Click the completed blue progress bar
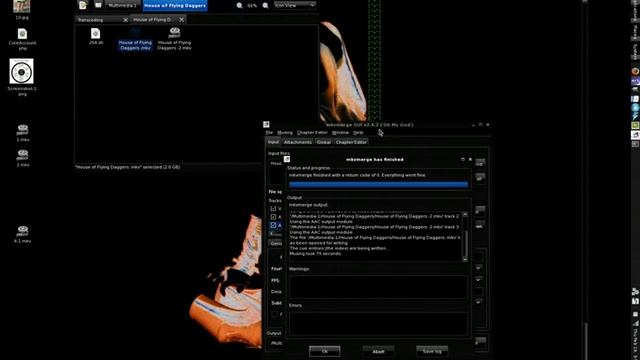This screenshot has width=640, height=360. 378,184
